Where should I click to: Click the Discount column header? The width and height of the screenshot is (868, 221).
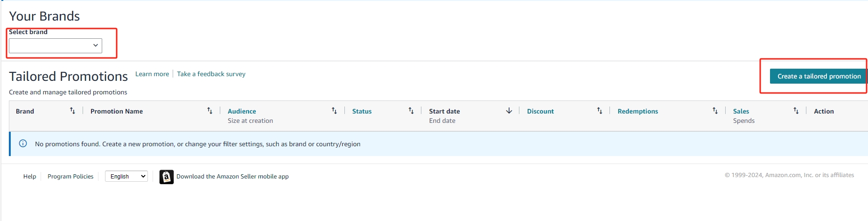click(540, 111)
